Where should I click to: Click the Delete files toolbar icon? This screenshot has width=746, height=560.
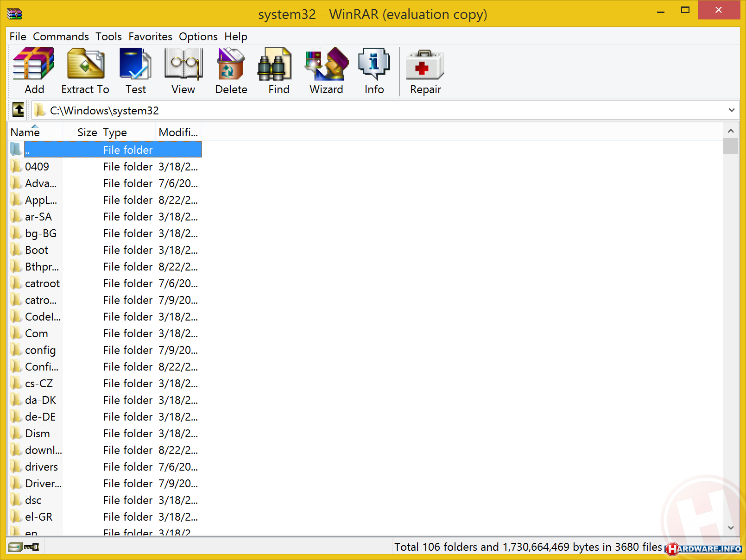[231, 71]
